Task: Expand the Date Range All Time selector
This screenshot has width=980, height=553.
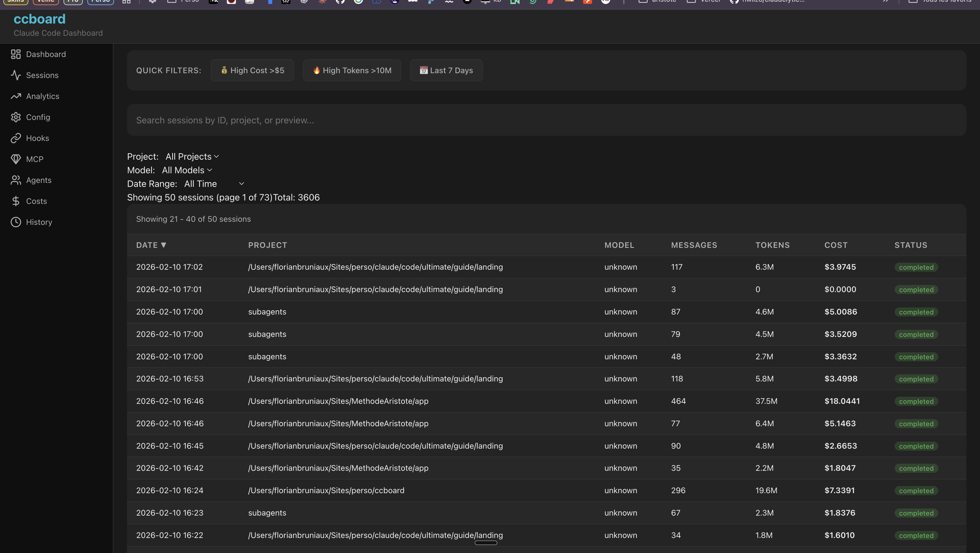Action: (x=213, y=183)
